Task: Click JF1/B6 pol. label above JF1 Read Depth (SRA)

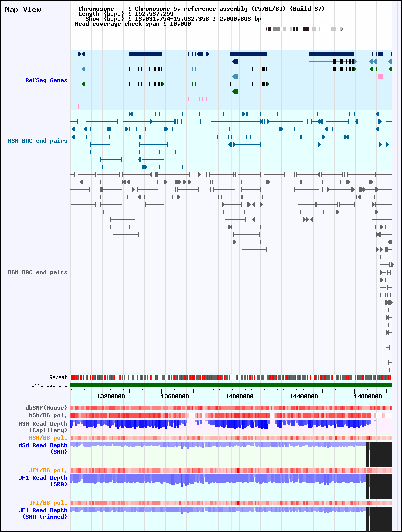Action: (48, 470)
